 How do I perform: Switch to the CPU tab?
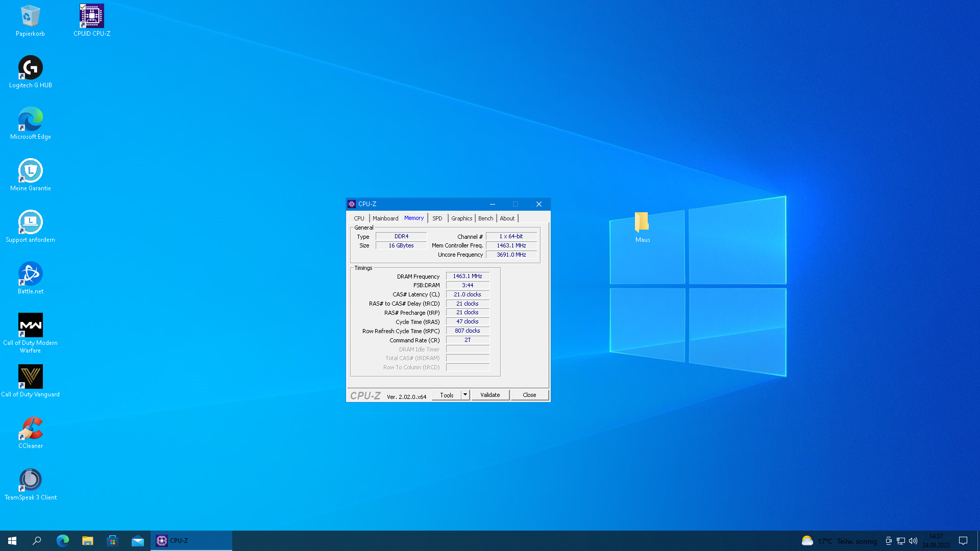tap(359, 218)
